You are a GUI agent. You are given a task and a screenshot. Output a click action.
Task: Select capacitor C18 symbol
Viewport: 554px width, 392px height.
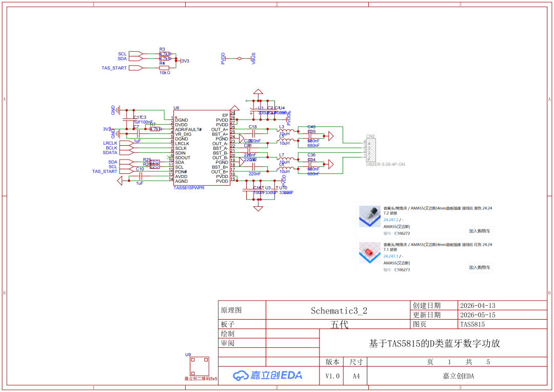tap(253, 133)
